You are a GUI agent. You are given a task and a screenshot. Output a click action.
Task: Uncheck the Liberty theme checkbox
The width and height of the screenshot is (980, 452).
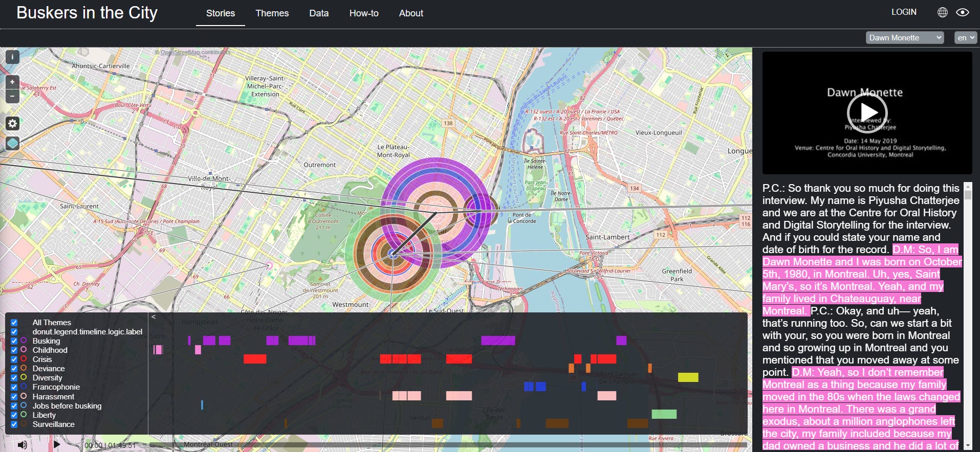tap(14, 415)
